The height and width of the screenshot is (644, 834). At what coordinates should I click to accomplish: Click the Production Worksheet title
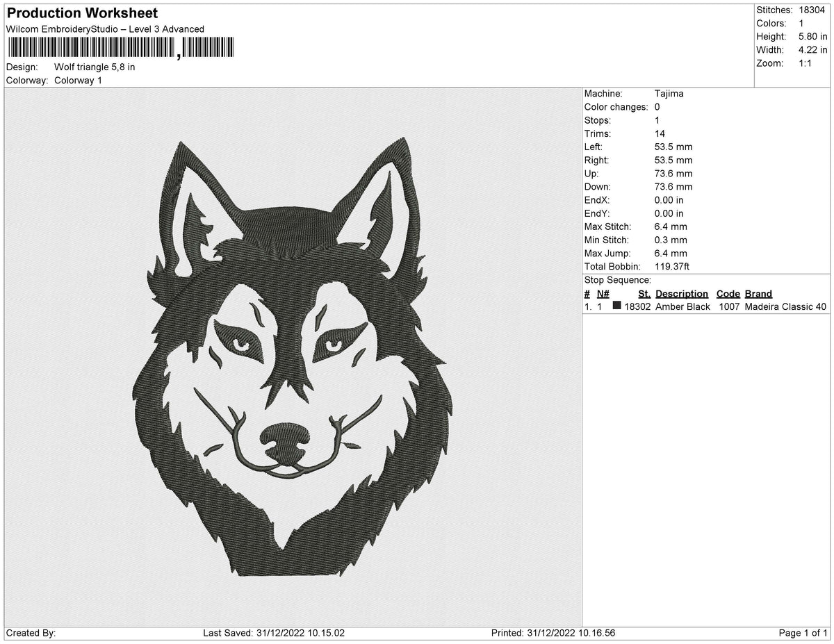coord(81,13)
